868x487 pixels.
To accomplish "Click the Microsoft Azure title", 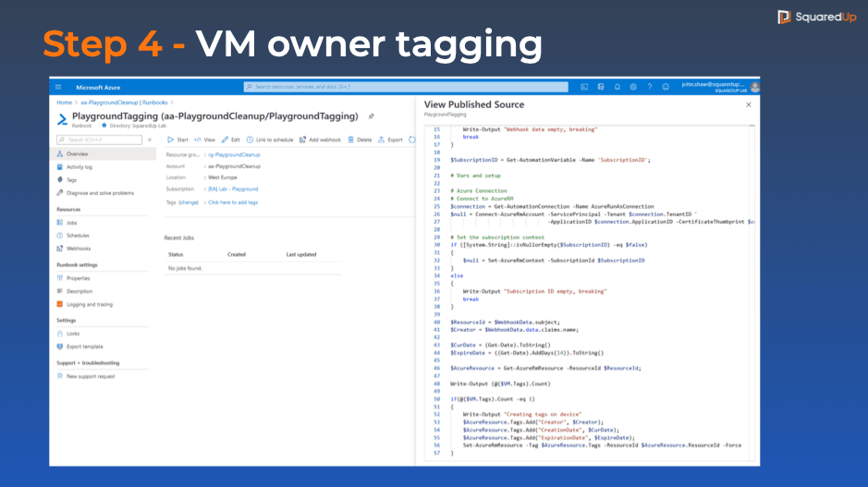I will (x=98, y=88).
